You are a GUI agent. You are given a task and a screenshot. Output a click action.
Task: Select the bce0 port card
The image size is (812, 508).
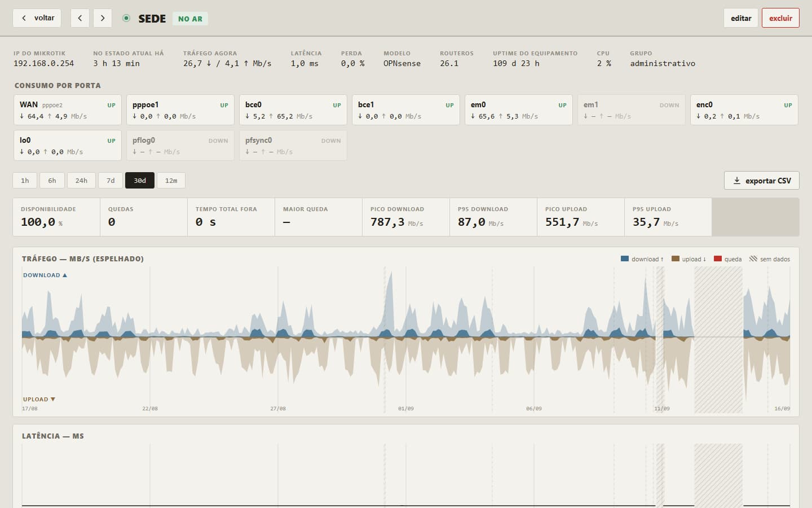[x=293, y=110]
